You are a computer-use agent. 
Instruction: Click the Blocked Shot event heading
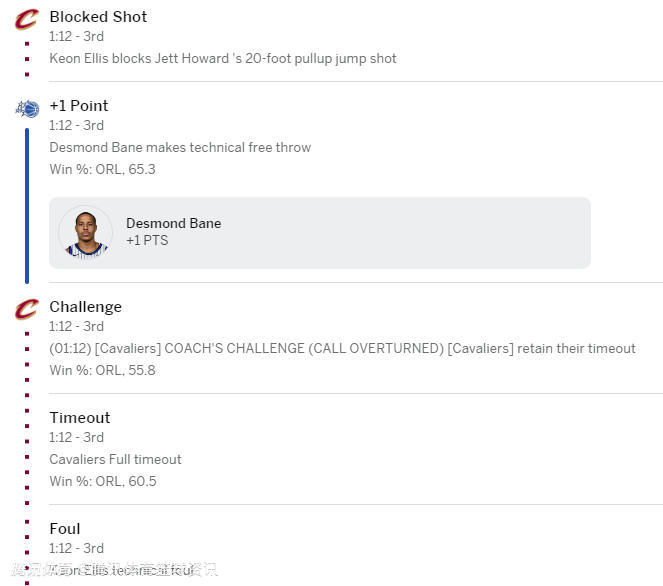click(x=98, y=17)
